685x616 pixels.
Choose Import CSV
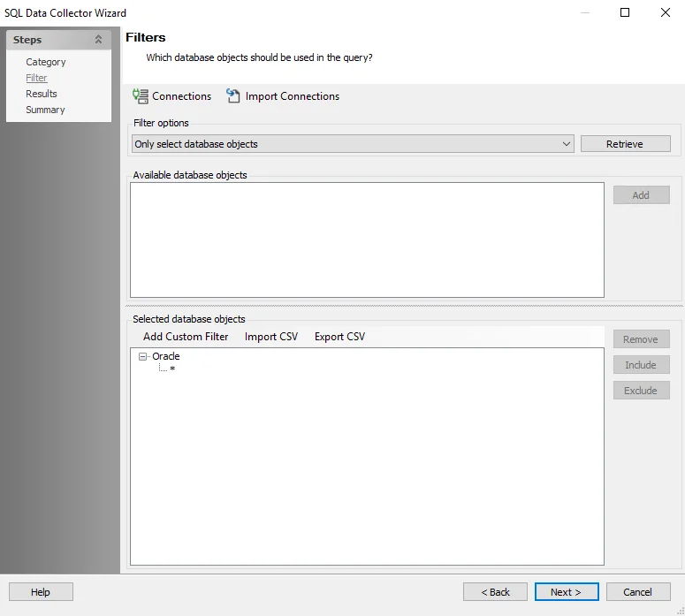click(x=271, y=337)
